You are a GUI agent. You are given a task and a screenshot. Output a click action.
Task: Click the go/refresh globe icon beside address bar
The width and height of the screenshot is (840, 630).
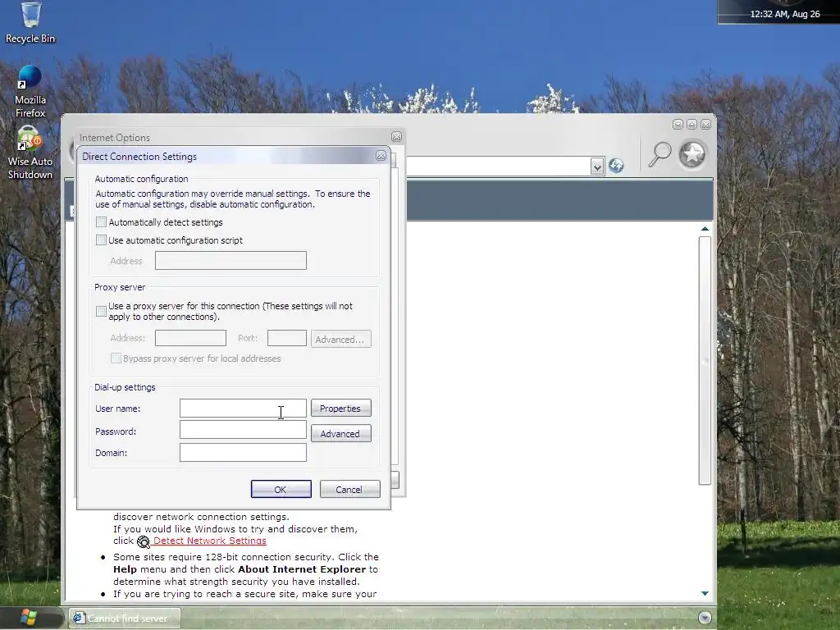click(616, 166)
